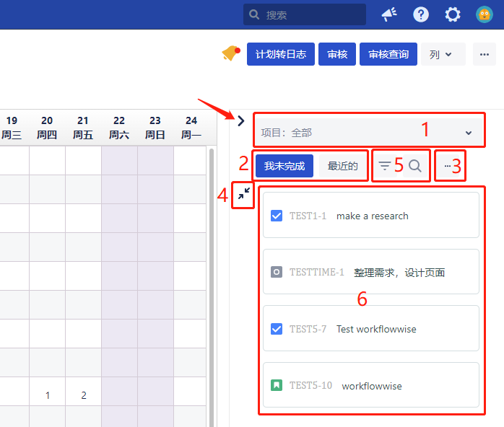Click the 审核查询 button
This screenshot has height=427, width=504.
(x=388, y=54)
